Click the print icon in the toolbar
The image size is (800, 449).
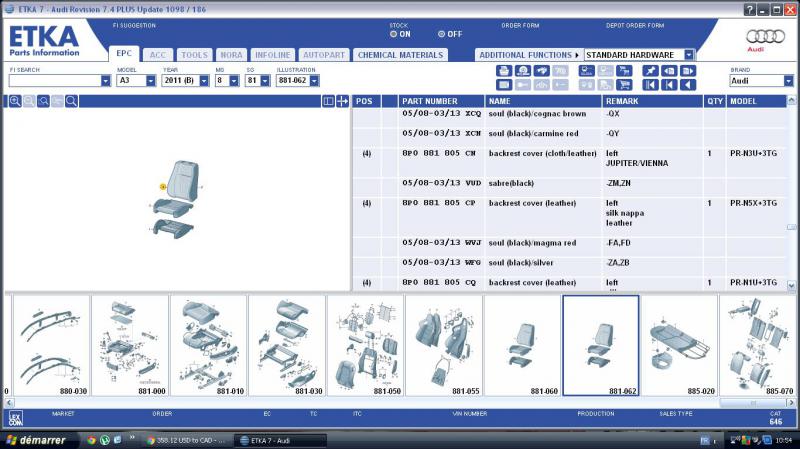coord(504,71)
